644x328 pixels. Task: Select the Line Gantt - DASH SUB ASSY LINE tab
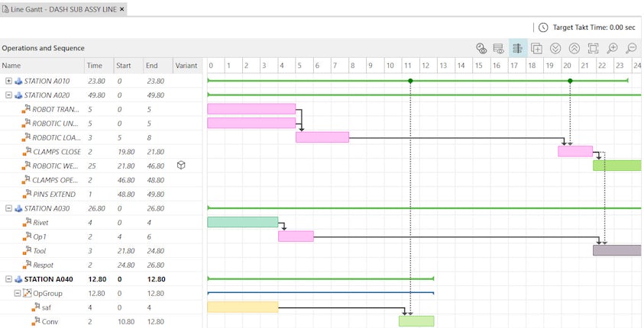(x=63, y=9)
